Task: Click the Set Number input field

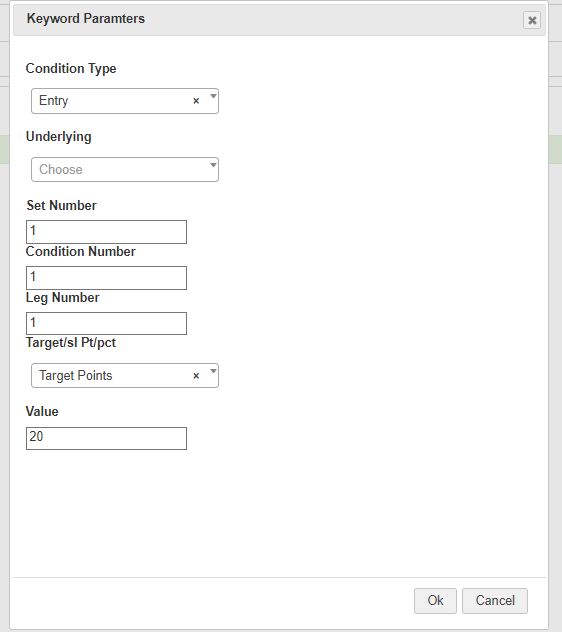Action: pos(106,232)
